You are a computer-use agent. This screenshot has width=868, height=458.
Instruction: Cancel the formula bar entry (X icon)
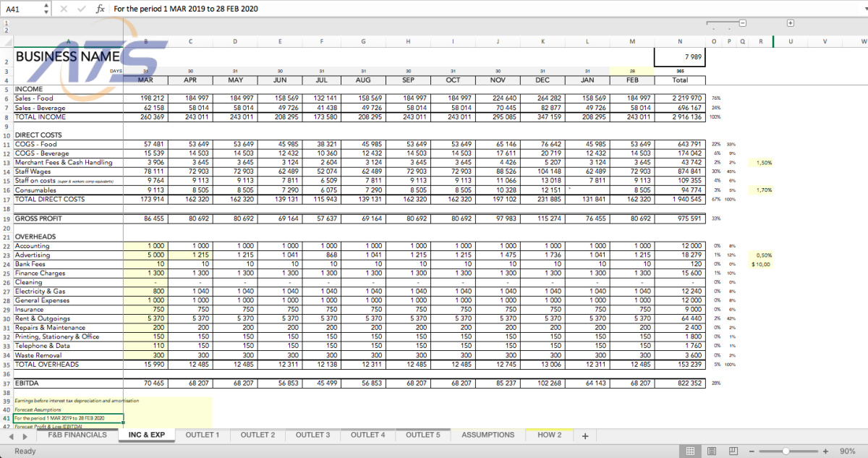pyautogui.click(x=64, y=9)
